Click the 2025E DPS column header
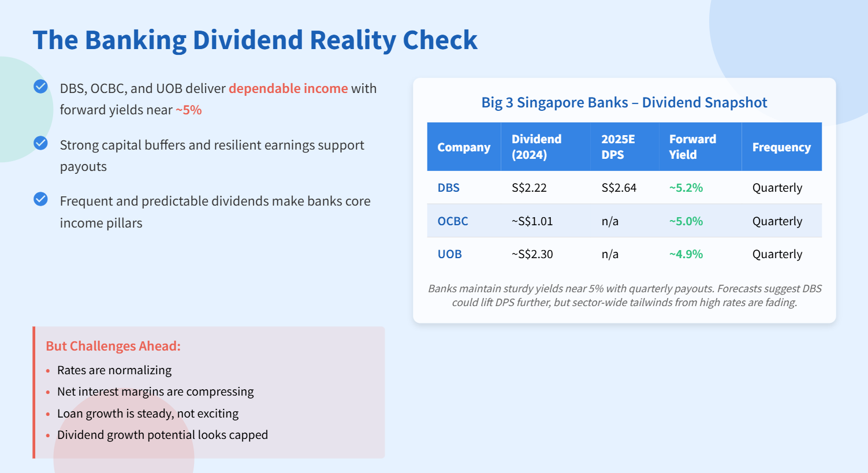 click(x=625, y=147)
